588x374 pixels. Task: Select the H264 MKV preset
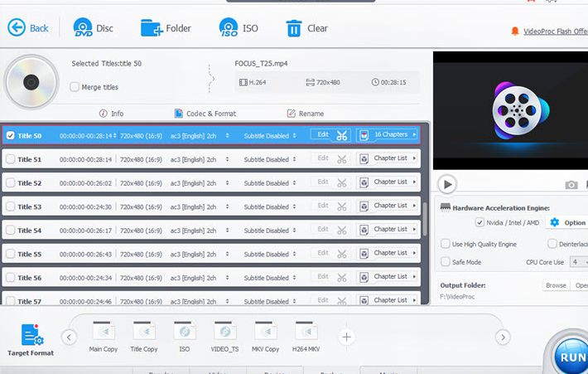[306, 337]
